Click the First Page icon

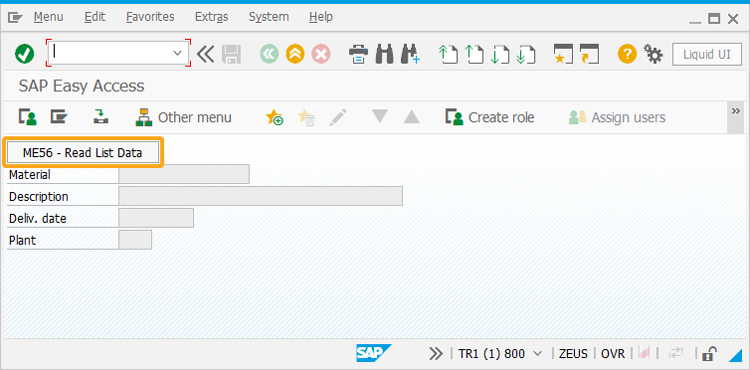point(448,54)
